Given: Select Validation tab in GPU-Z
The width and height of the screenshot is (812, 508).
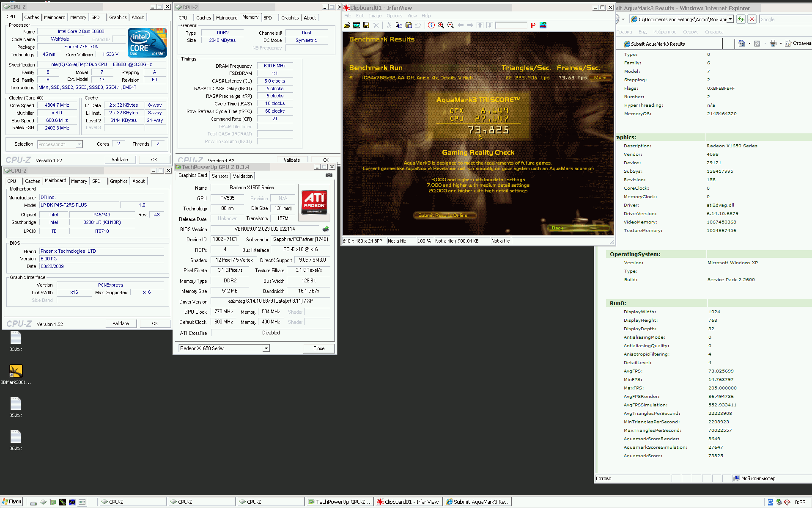Looking at the screenshot, I should (243, 176).
